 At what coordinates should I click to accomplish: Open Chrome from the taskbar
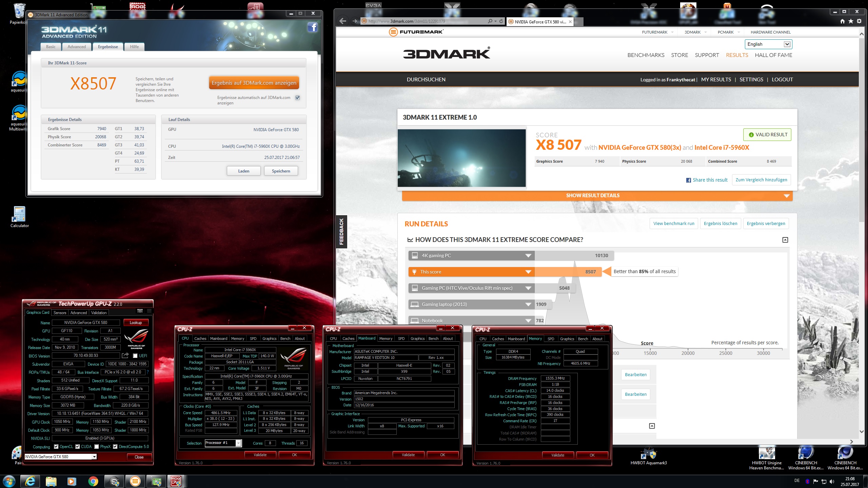(x=93, y=481)
